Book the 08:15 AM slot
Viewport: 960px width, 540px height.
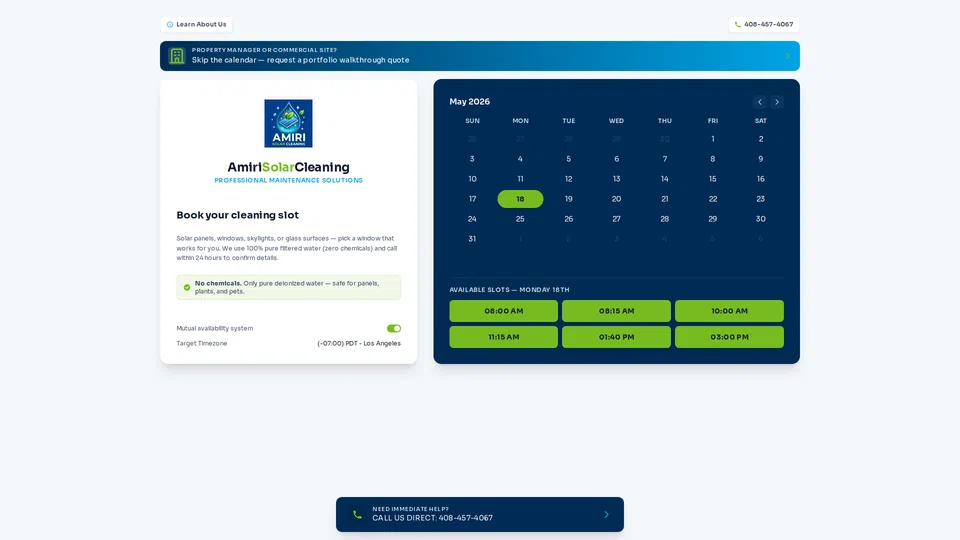click(617, 311)
